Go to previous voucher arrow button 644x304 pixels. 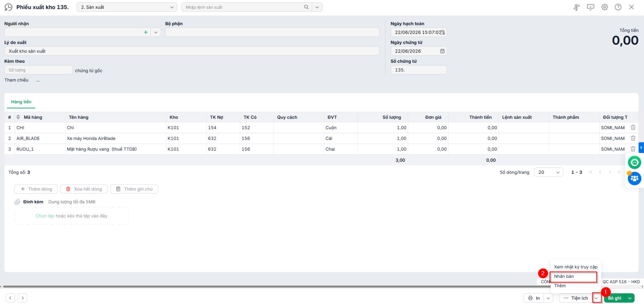click(x=10, y=298)
